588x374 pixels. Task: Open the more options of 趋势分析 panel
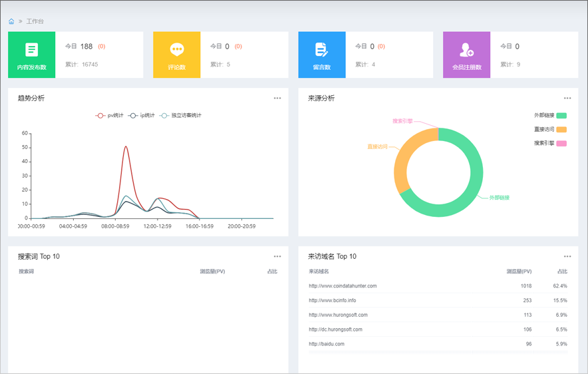pyautogui.click(x=277, y=98)
